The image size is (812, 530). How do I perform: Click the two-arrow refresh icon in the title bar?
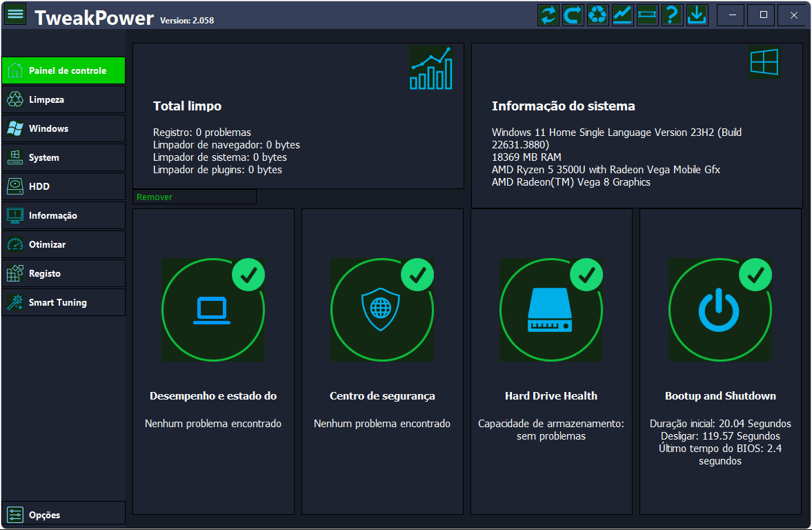coord(548,15)
